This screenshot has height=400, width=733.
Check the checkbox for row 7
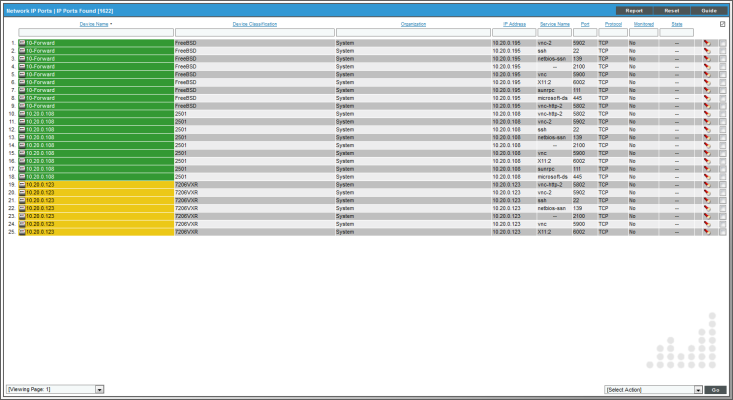(723, 90)
